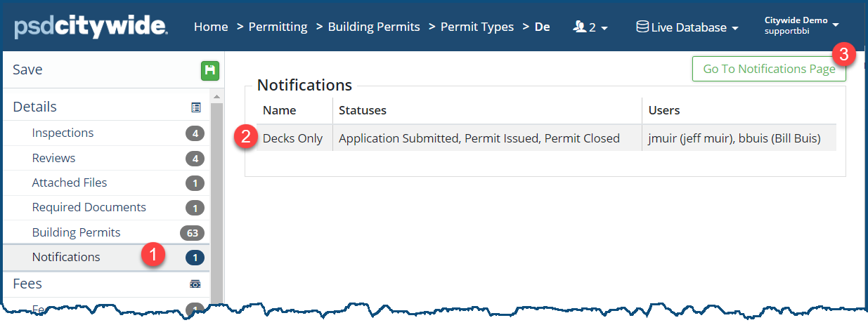
Task: Click the Details section list icon
Action: point(196,107)
